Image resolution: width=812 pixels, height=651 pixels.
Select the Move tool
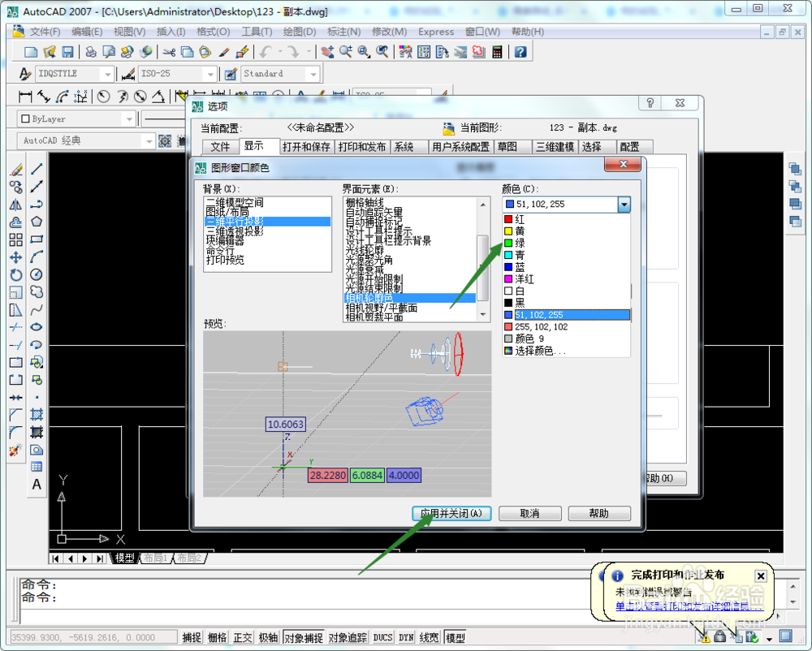pyautogui.click(x=16, y=257)
